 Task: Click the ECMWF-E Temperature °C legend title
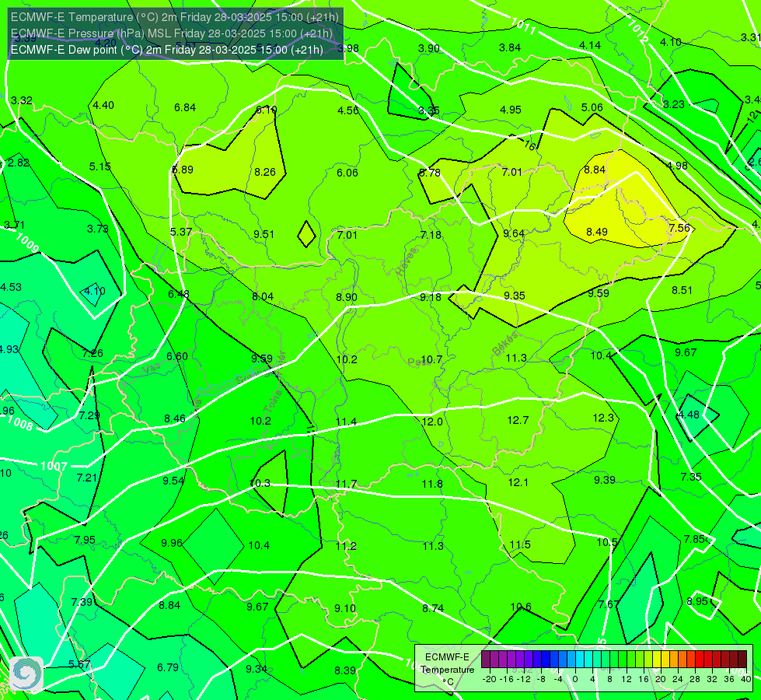[x=447, y=670]
